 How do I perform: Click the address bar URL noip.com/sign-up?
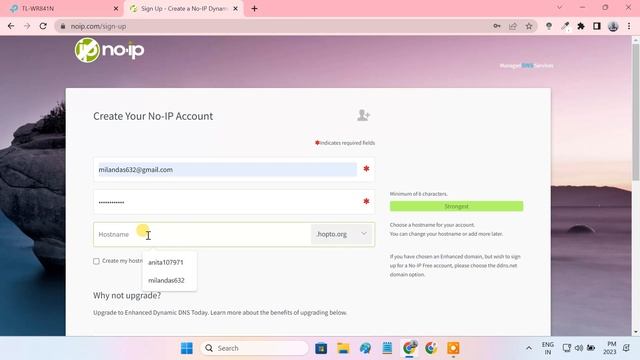(x=98, y=26)
